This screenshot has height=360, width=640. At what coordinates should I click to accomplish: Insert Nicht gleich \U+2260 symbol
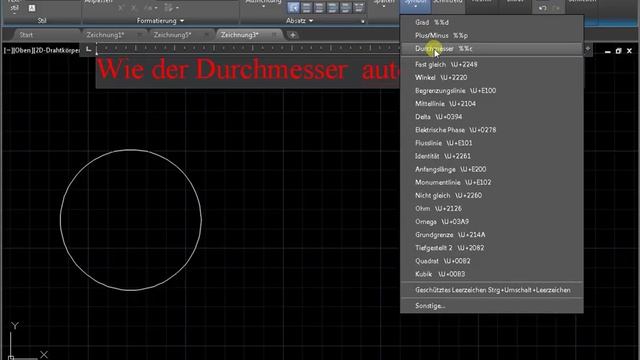491,196
